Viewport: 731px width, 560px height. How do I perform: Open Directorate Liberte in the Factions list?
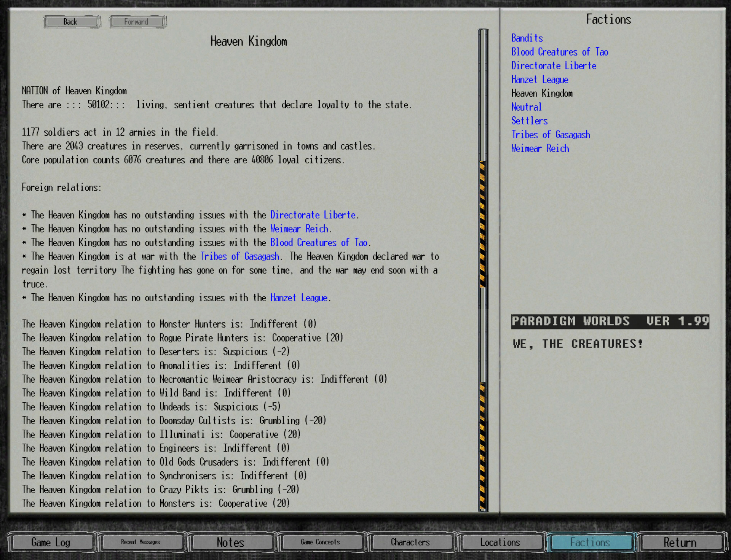coord(554,65)
